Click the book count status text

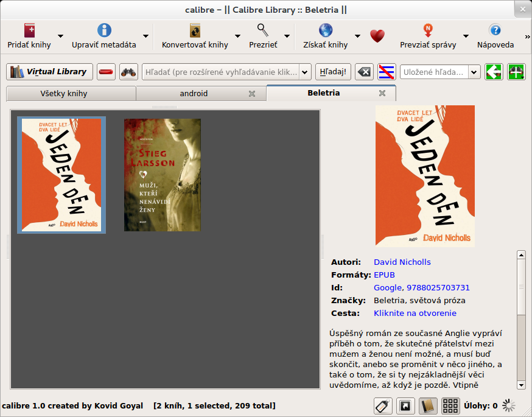[x=214, y=406]
